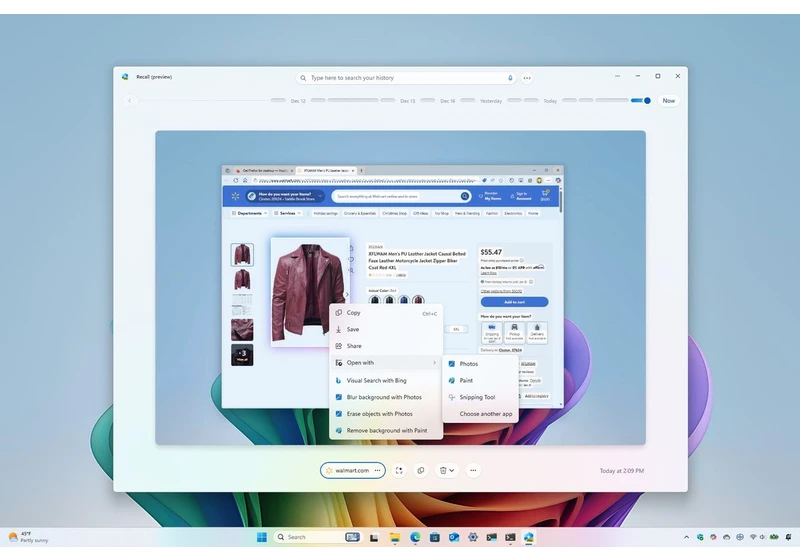Select Visual Search with Bing
Screen dimensions: 800x560
point(386,380)
